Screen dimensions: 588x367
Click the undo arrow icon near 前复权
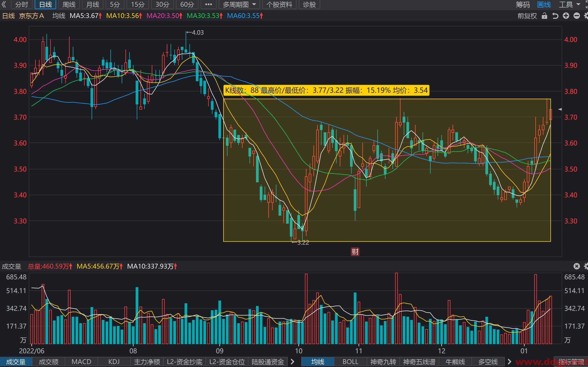point(555,16)
